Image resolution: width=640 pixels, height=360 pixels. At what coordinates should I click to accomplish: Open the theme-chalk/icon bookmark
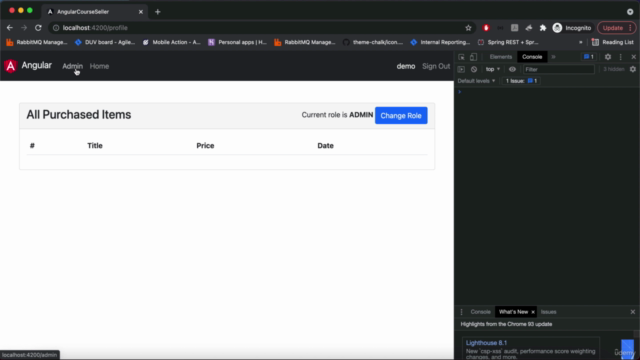pyautogui.click(x=373, y=42)
